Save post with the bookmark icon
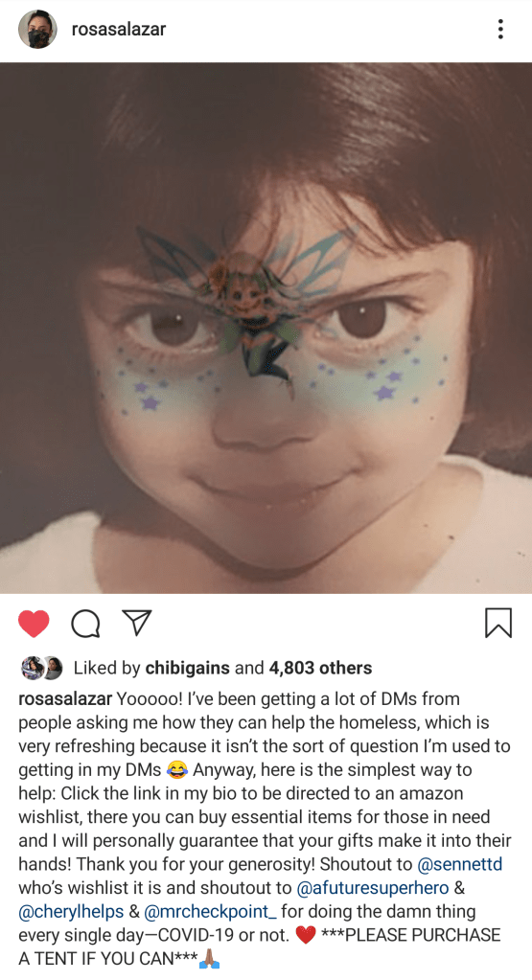Screen dimensions: 532x980 498,623
